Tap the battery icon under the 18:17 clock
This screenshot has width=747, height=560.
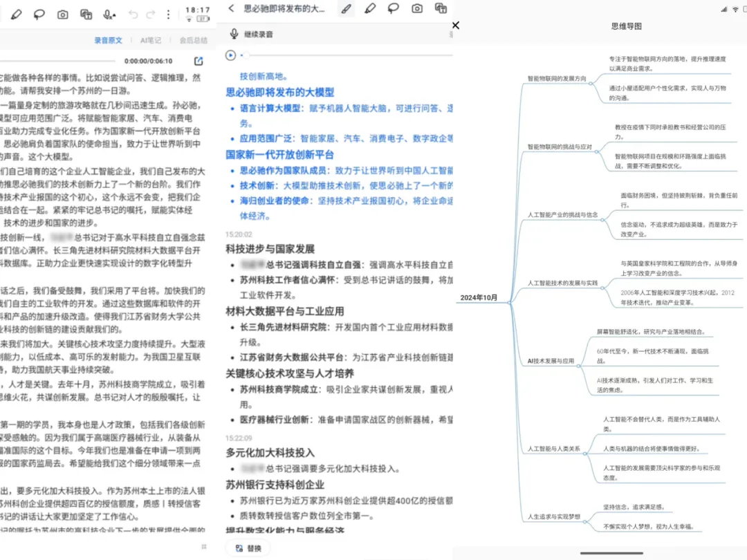click(x=203, y=19)
